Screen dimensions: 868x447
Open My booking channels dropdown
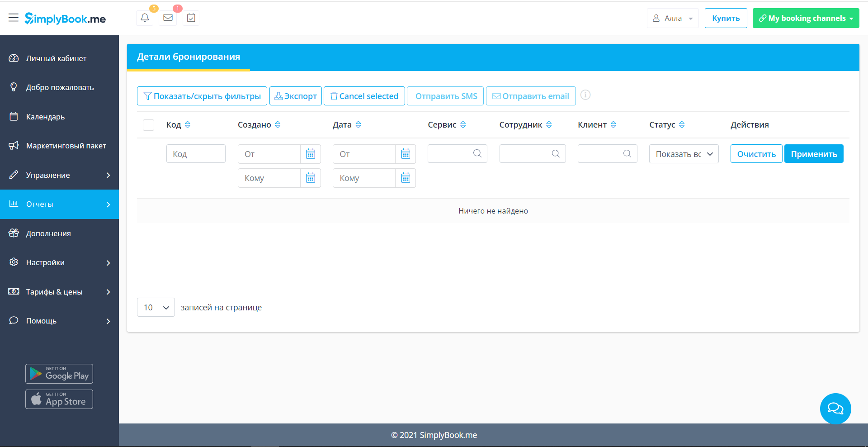point(806,18)
